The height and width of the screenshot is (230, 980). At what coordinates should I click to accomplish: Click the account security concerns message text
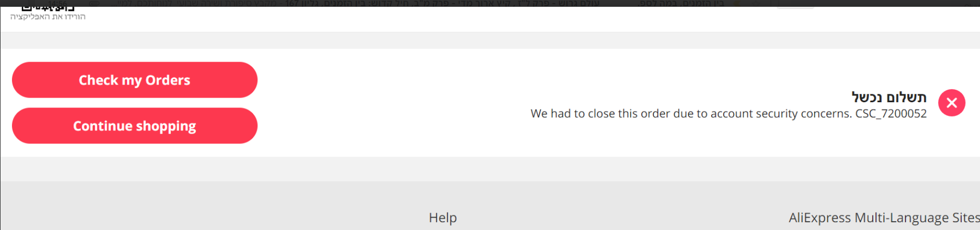691,114
